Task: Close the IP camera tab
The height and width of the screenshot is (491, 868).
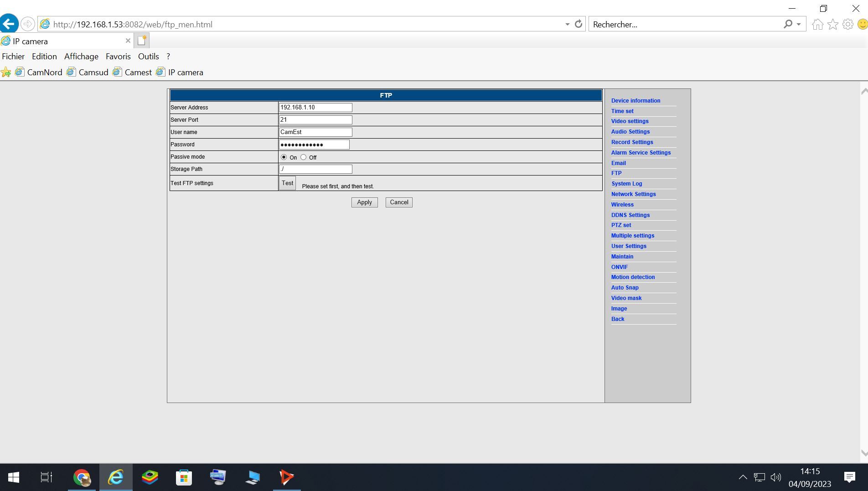Action: [128, 41]
